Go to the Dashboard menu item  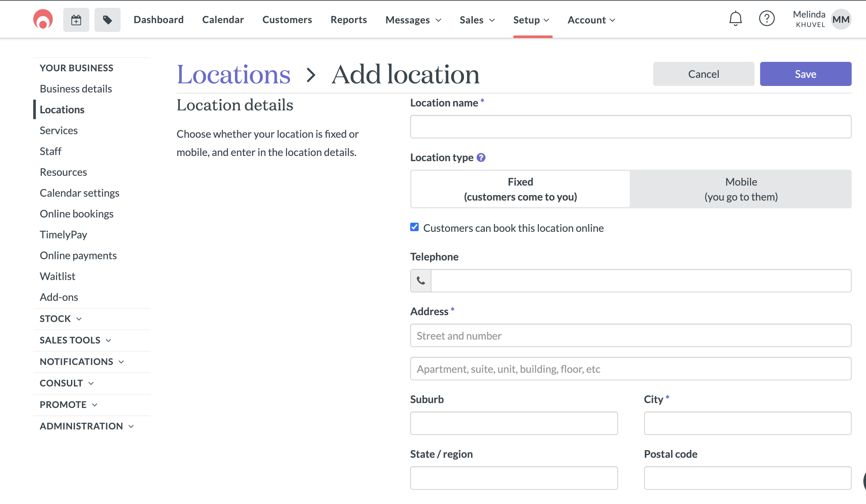coord(158,20)
